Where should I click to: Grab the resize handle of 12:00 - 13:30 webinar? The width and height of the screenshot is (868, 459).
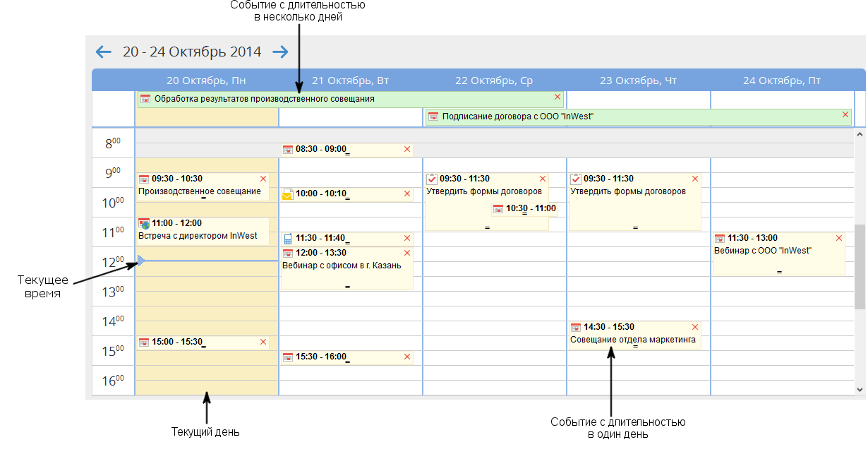[347, 287]
